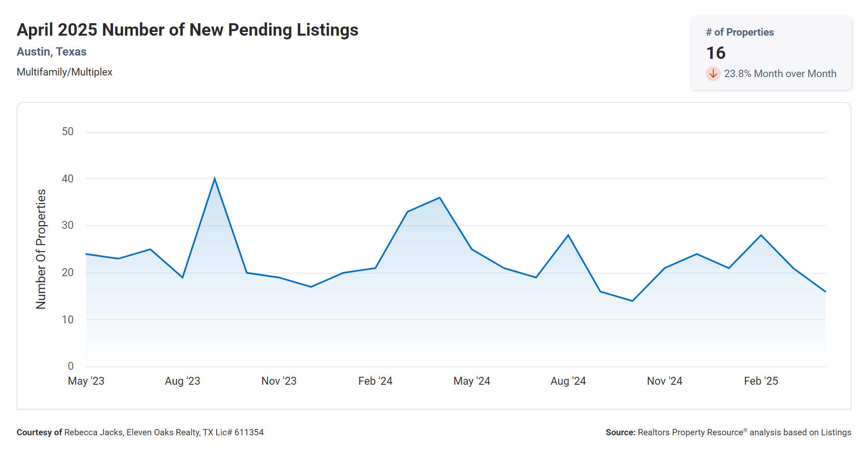Click the final April 2025 line endpoint

pos(825,291)
